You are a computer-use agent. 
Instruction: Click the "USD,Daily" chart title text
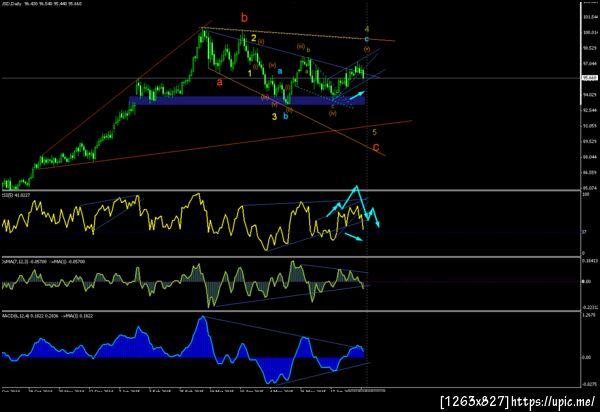pyautogui.click(x=11, y=4)
